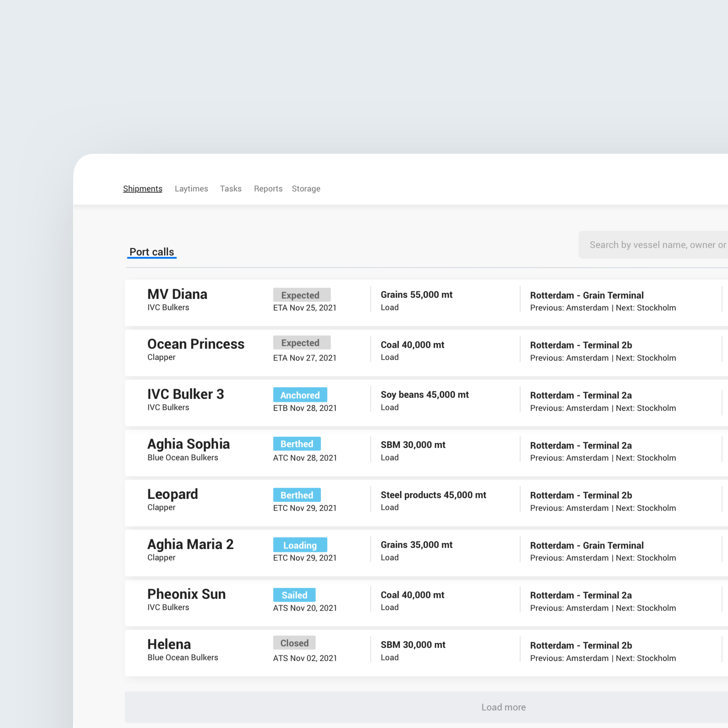Click the Load more button
The image size is (728, 728).
(x=504, y=707)
